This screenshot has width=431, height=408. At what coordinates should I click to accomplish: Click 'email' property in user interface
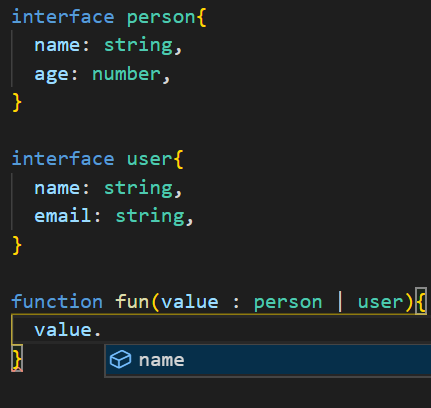[x=63, y=216]
